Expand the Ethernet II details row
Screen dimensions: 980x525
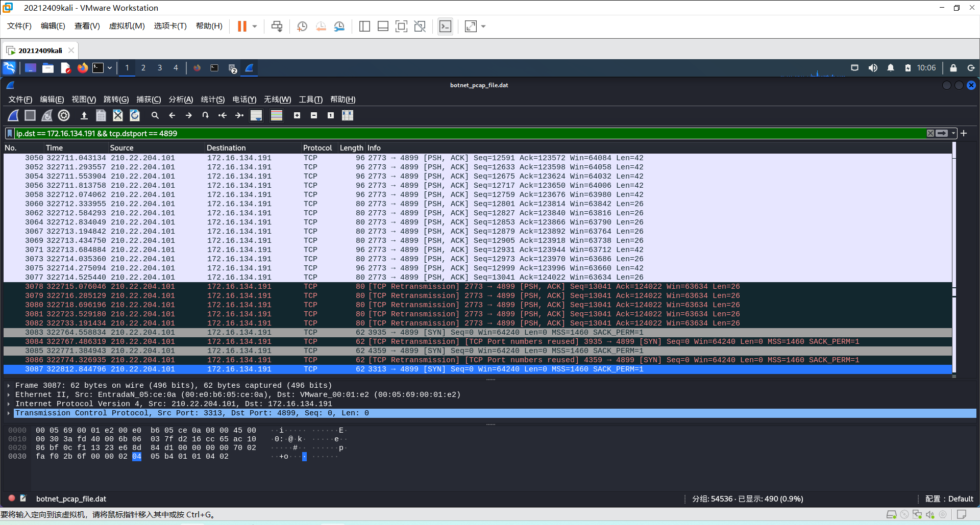[x=9, y=395]
